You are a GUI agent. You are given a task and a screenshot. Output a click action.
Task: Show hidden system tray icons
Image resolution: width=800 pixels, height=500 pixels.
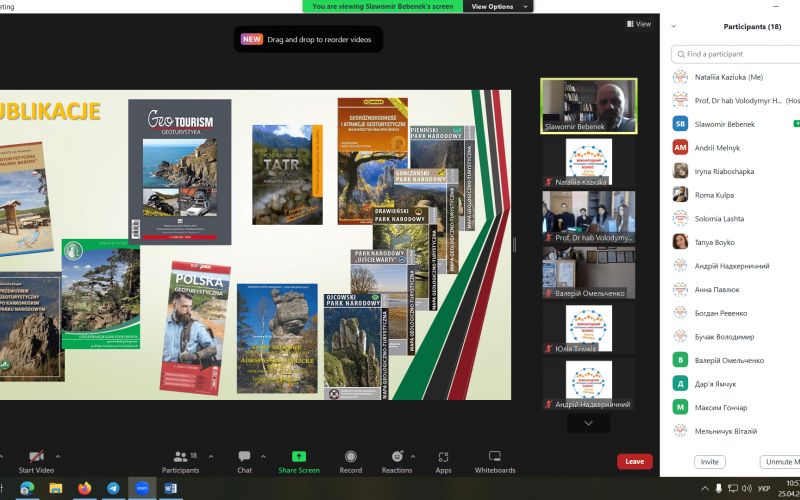coord(705,489)
